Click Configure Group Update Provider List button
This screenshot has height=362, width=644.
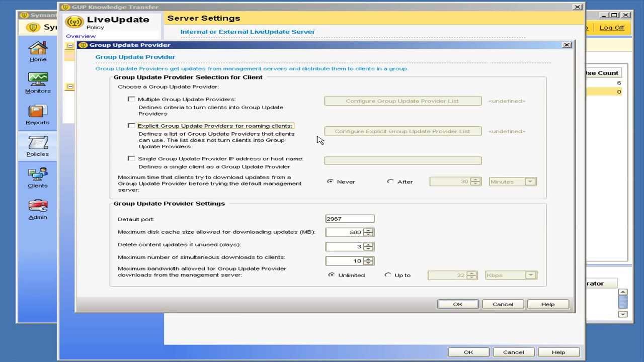(403, 101)
